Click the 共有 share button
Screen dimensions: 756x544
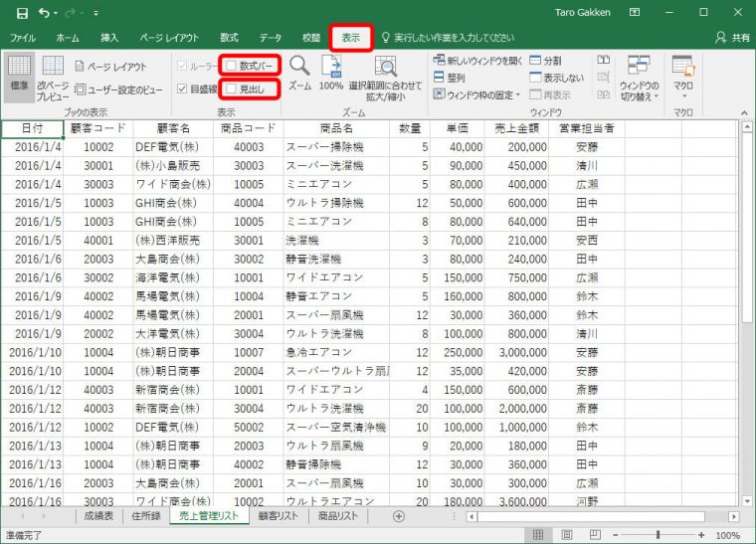(x=733, y=38)
